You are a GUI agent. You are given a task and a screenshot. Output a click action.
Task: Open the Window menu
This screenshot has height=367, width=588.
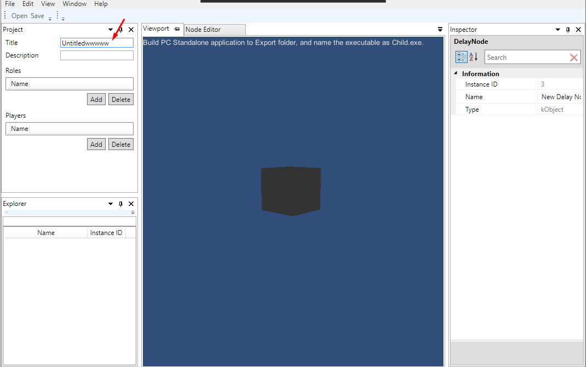click(74, 4)
